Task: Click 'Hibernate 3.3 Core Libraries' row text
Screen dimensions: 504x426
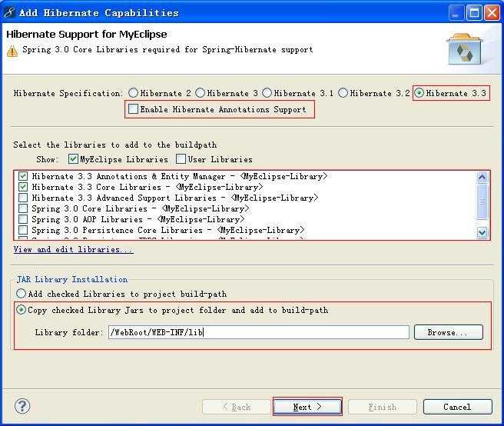Action: (x=148, y=187)
